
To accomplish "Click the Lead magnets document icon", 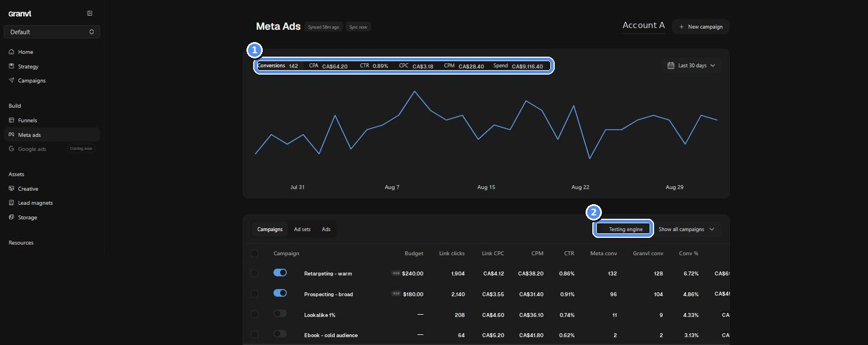I will [11, 203].
